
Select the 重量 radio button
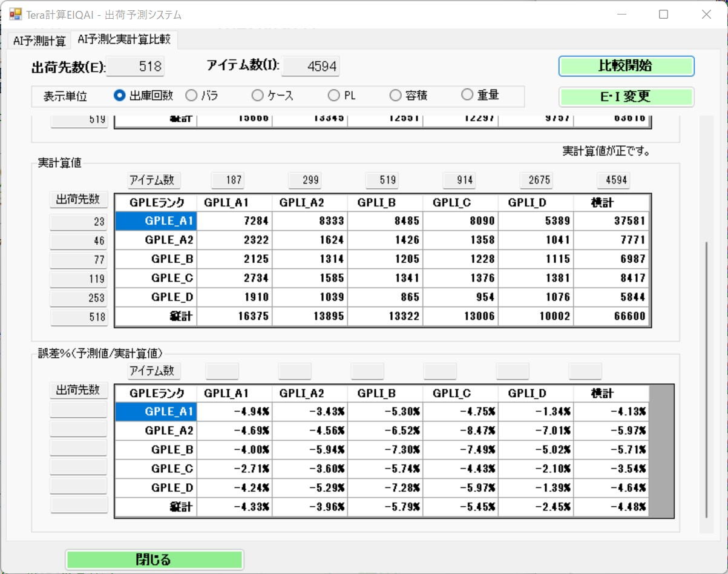click(480, 95)
